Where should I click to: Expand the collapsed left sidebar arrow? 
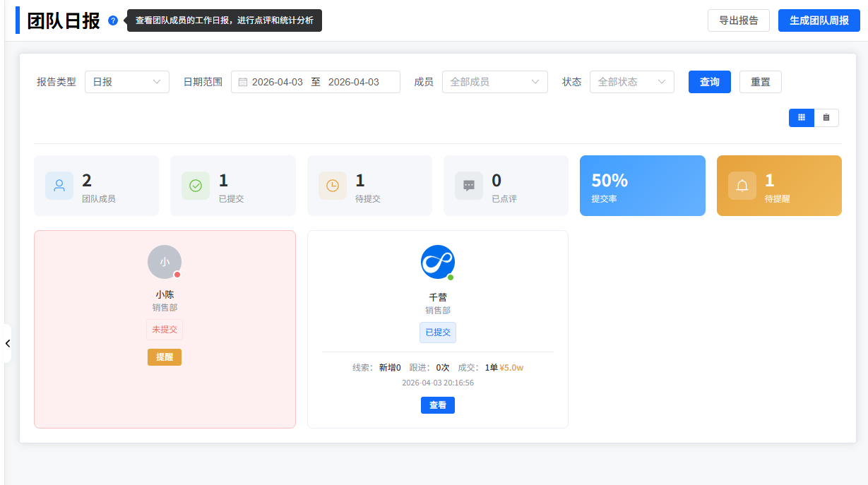point(7,343)
